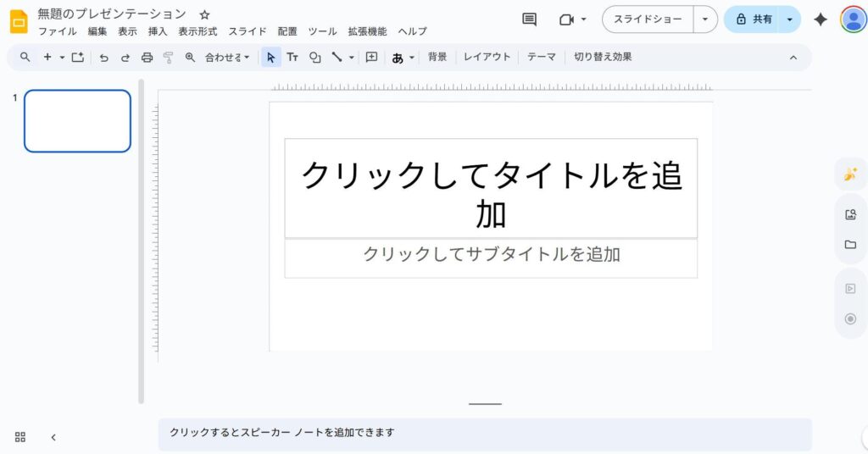Screen dimensions: 868x454
Task: Print the presentation
Action: pyautogui.click(x=147, y=58)
